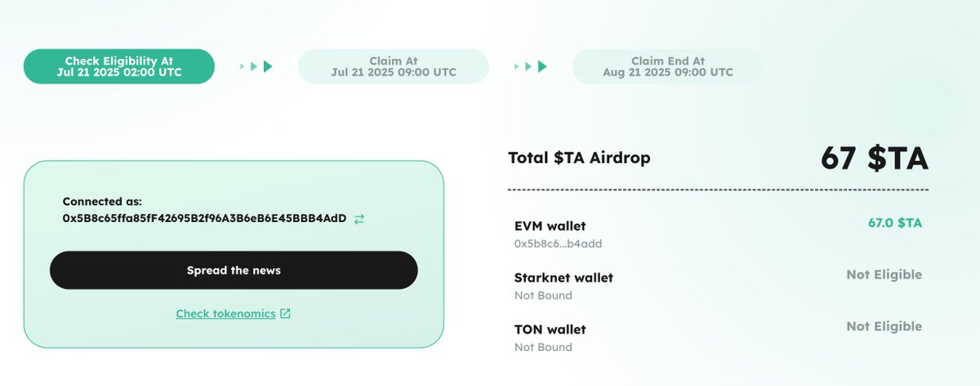Click the arrows between Claim At and Claim End At
Viewport: 980px width, 386px height.
(x=531, y=66)
